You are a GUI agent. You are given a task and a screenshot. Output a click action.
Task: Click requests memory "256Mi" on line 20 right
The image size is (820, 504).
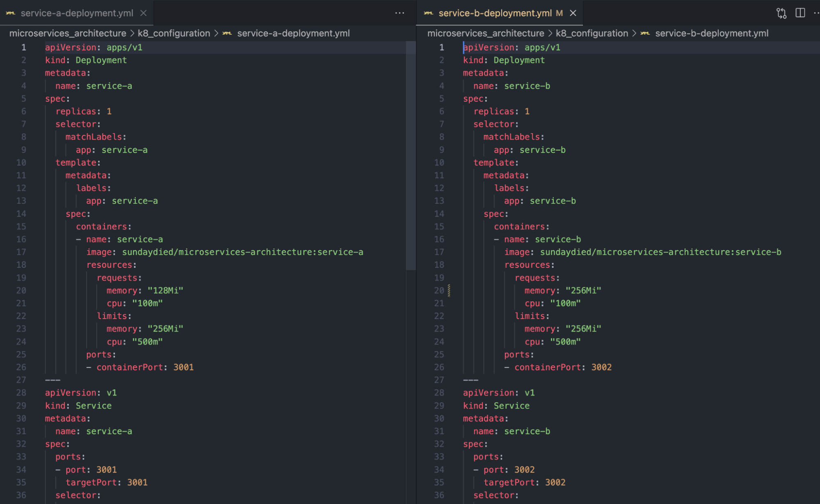(583, 290)
